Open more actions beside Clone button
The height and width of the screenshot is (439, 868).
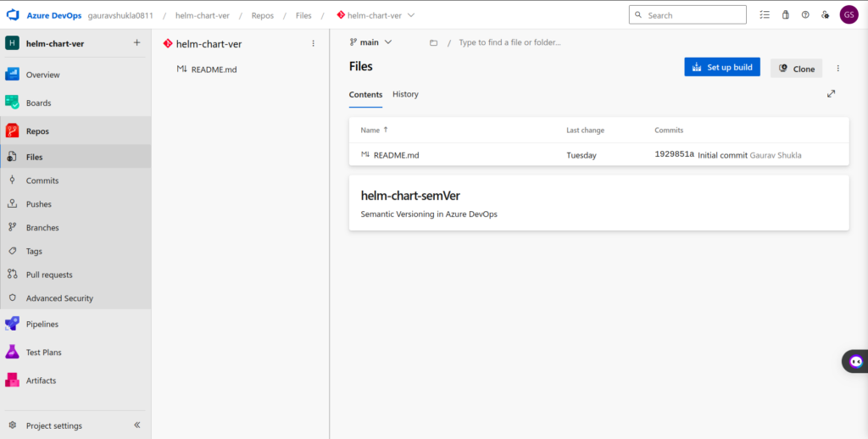click(x=838, y=68)
